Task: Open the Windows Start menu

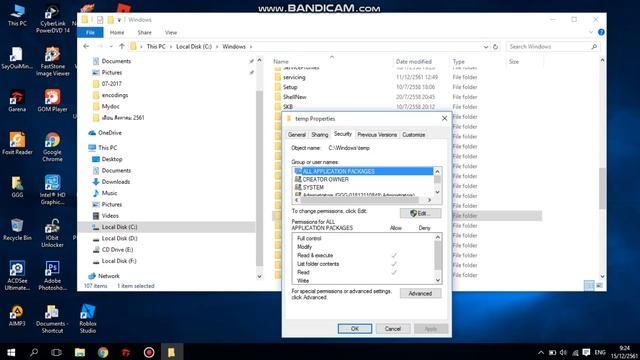Action: pos(11,352)
